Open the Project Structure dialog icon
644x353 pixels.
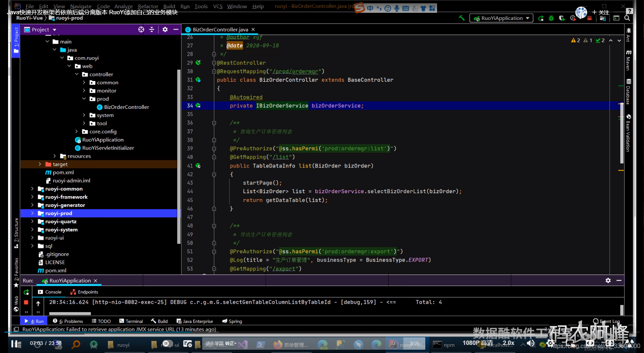coord(603,18)
